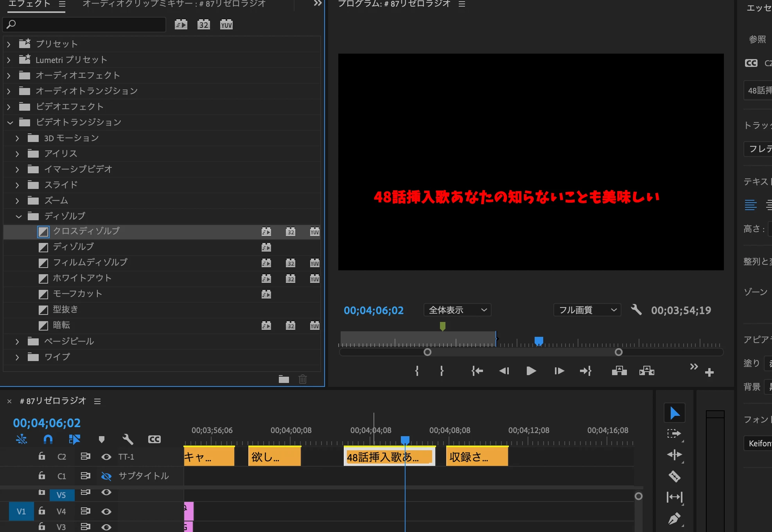This screenshot has height=532, width=772.
Task: Open Program monitor wrench settings
Action: tap(636, 310)
